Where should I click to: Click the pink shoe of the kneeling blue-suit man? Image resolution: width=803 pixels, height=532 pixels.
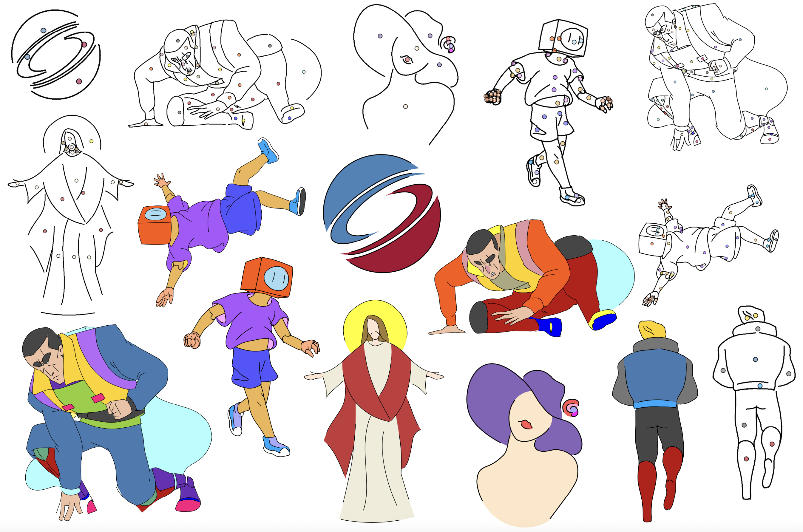pyautogui.click(x=188, y=506)
